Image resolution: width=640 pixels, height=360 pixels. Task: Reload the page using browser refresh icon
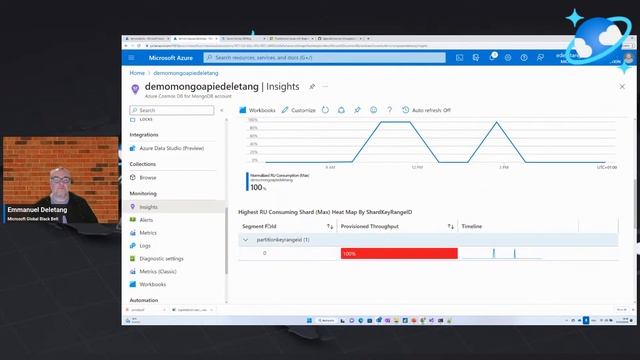click(139, 46)
